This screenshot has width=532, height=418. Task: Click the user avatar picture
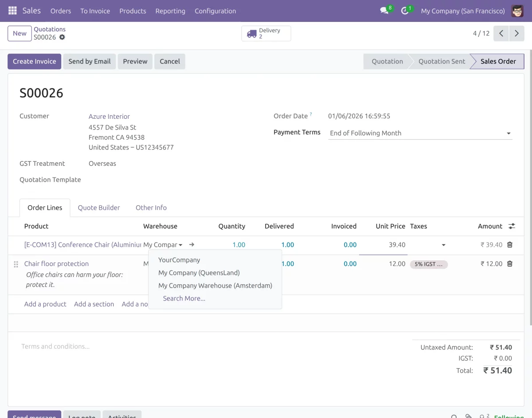[x=517, y=11]
